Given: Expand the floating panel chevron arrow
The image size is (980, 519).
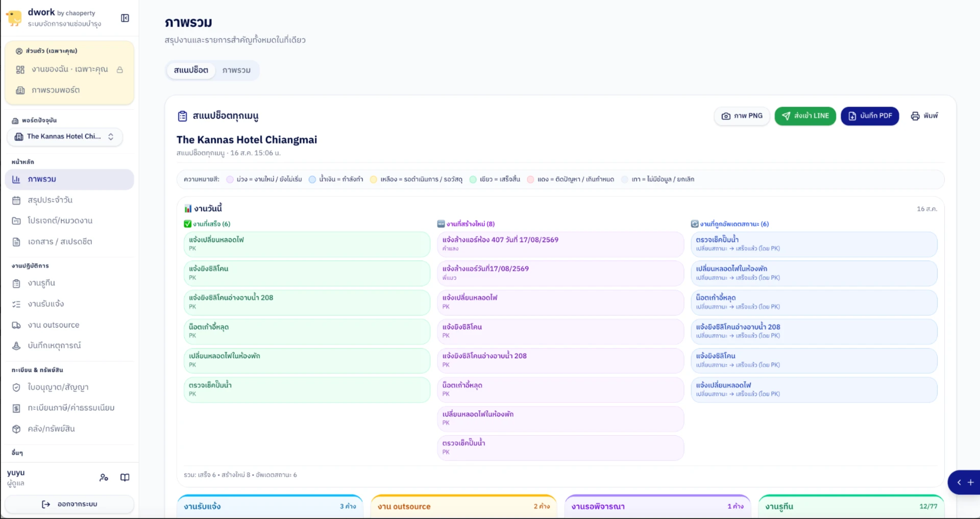Looking at the screenshot, I should (x=959, y=483).
